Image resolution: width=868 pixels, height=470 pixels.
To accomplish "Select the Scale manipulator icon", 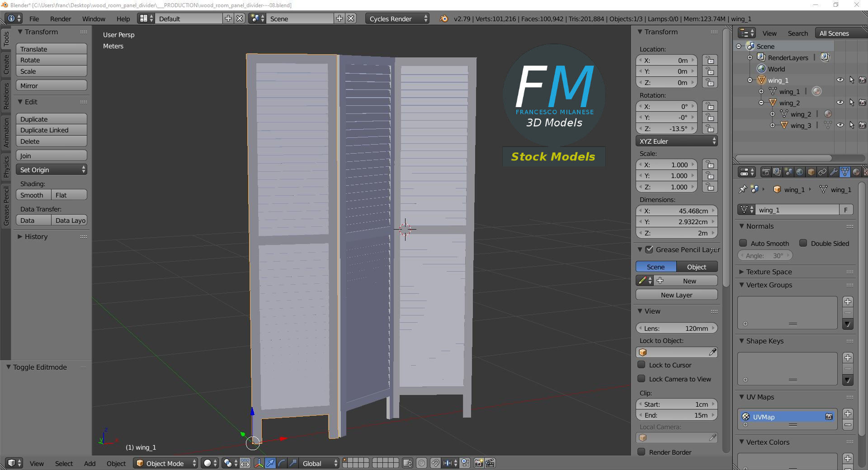I will click(293, 463).
